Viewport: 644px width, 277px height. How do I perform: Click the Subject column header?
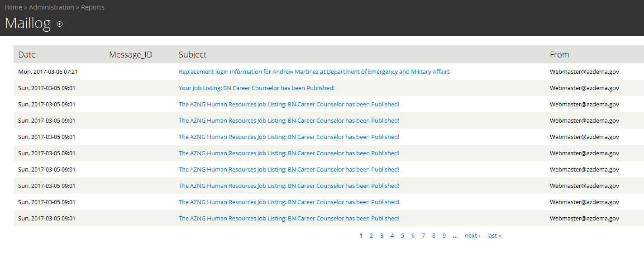192,55
